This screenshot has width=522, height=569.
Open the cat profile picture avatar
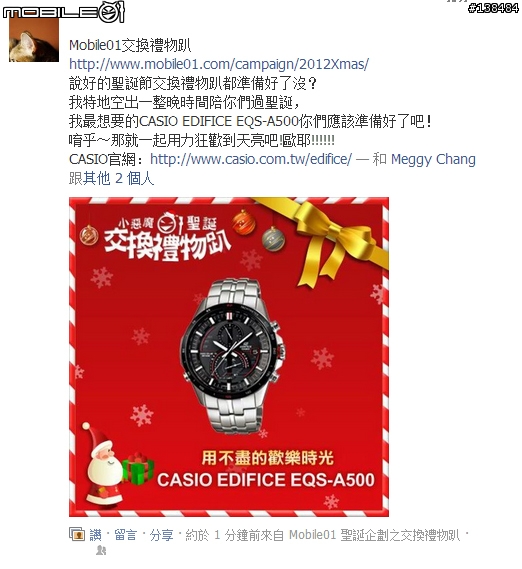click(x=34, y=41)
